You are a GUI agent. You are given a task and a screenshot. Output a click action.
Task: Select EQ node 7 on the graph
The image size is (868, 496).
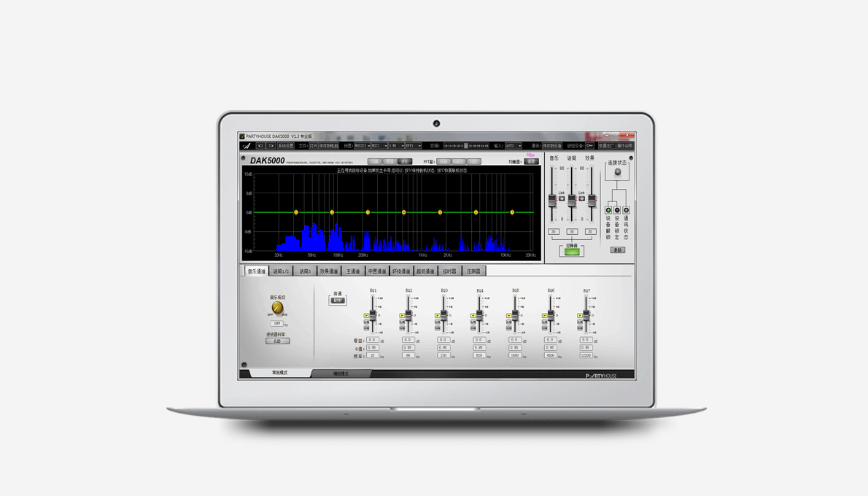point(512,212)
